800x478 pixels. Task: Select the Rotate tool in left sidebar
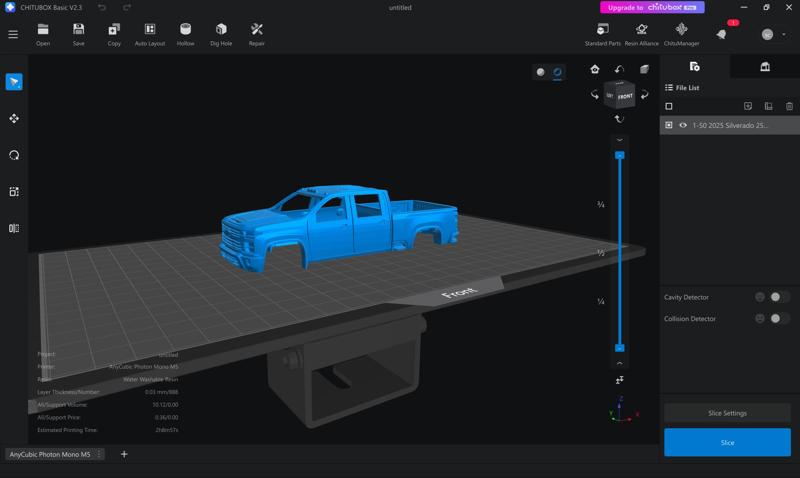(14, 155)
